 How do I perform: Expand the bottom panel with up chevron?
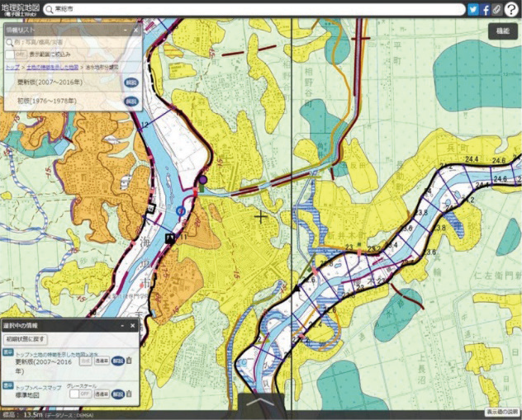tap(261, 404)
